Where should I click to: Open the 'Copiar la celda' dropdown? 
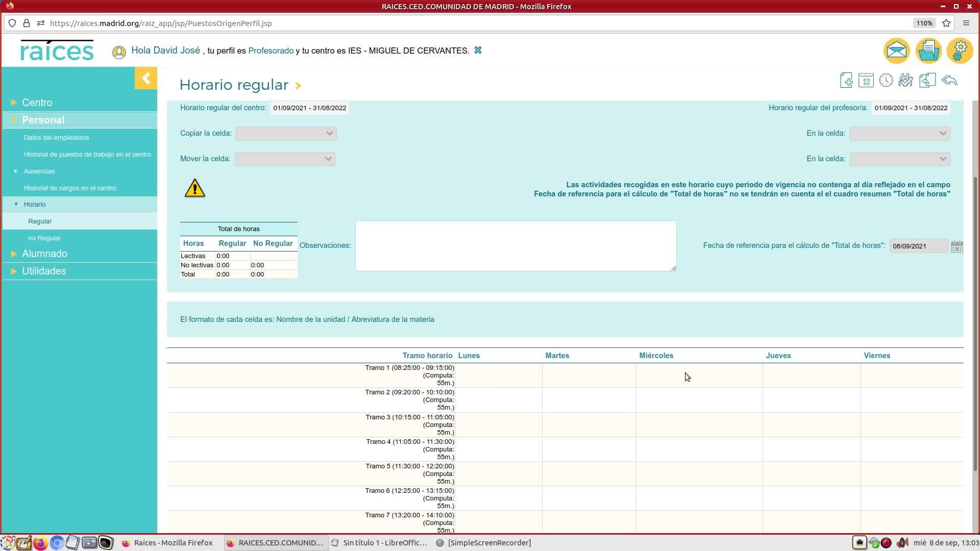[x=286, y=134]
